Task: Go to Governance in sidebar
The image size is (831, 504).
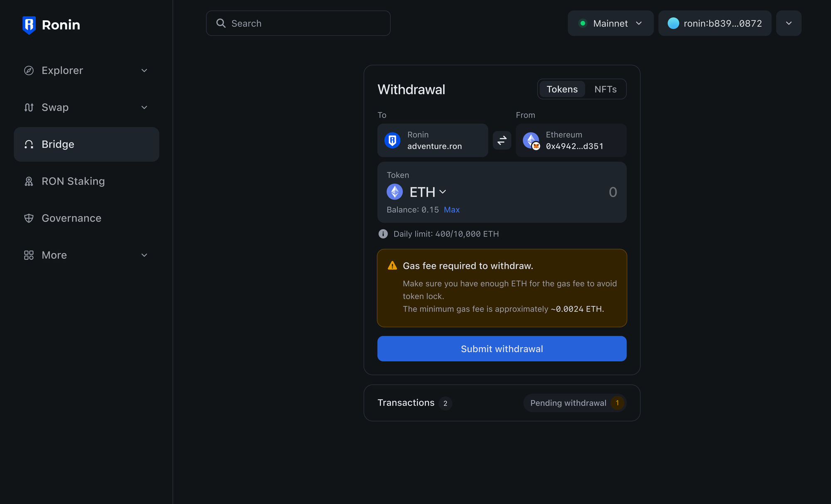Action: [71, 218]
